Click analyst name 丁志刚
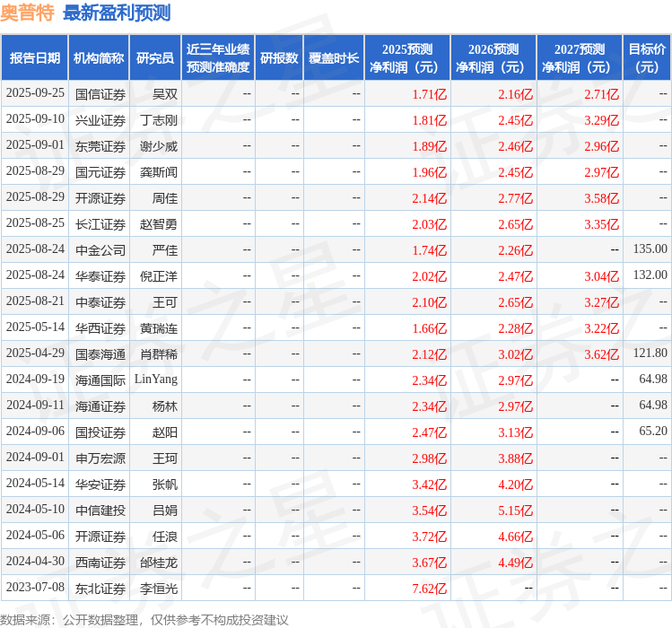This screenshot has height=628, width=672. [x=159, y=119]
